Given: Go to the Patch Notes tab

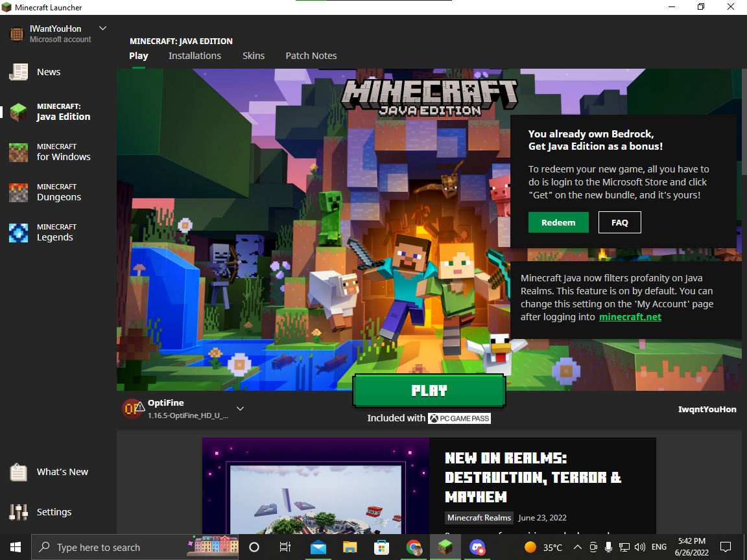Looking at the screenshot, I should (x=311, y=56).
